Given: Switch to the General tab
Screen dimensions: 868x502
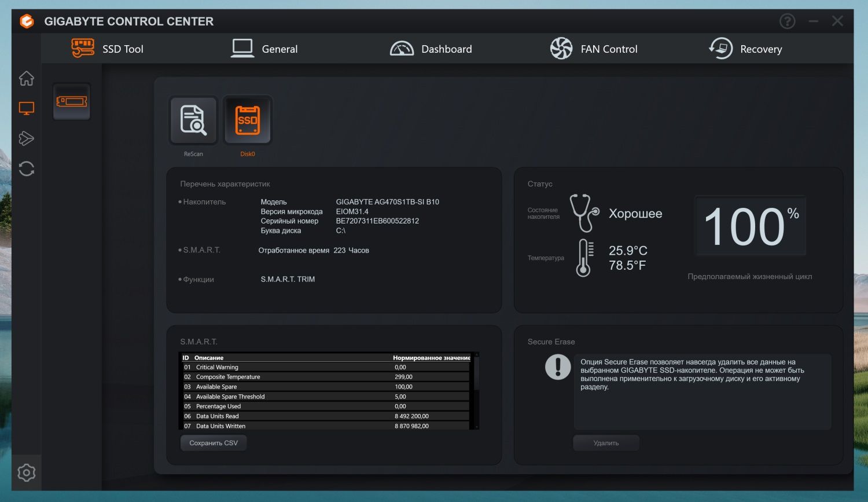Looking at the screenshot, I should pos(264,49).
